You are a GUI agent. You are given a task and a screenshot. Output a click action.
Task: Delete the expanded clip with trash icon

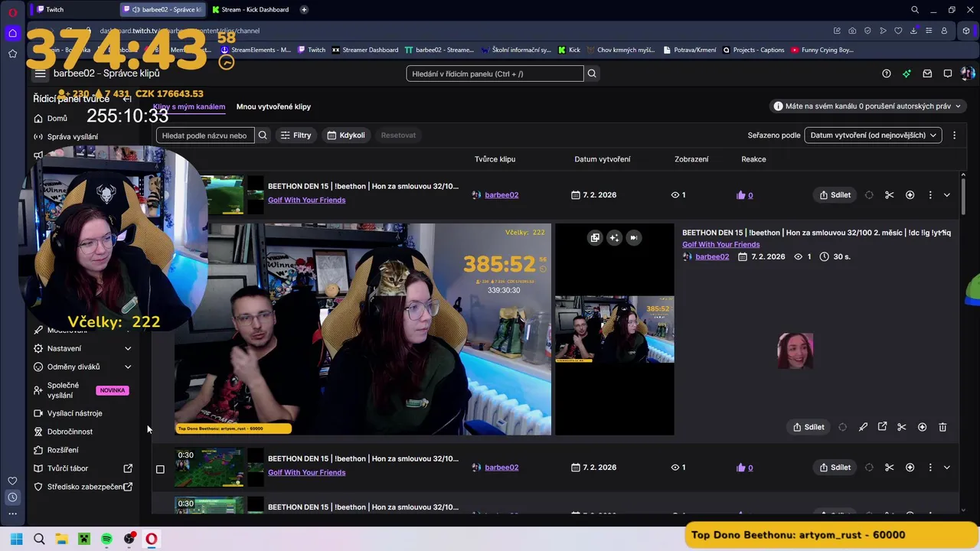pyautogui.click(x=942, y=427)
